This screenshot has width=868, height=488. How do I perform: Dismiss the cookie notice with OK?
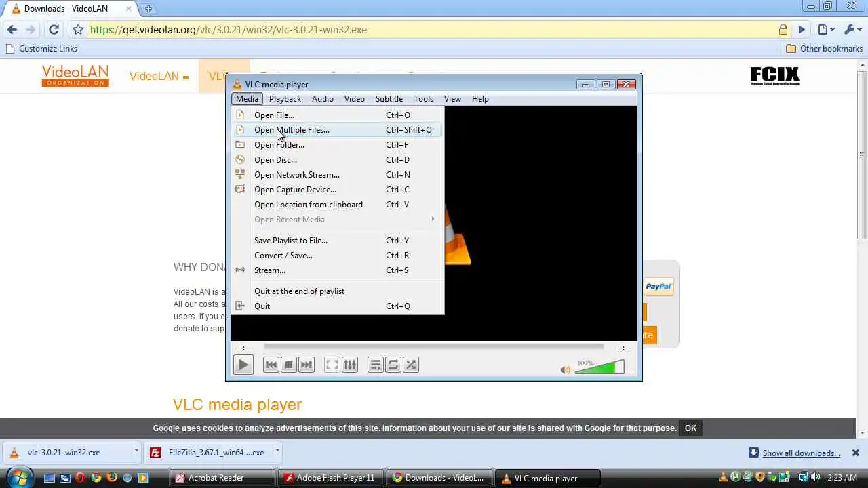tap(690, 428)
